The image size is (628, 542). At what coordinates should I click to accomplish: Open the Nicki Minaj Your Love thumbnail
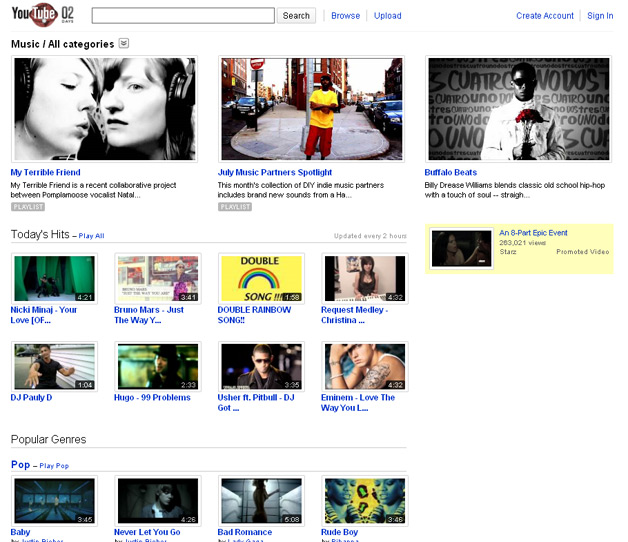pos(54,278)
